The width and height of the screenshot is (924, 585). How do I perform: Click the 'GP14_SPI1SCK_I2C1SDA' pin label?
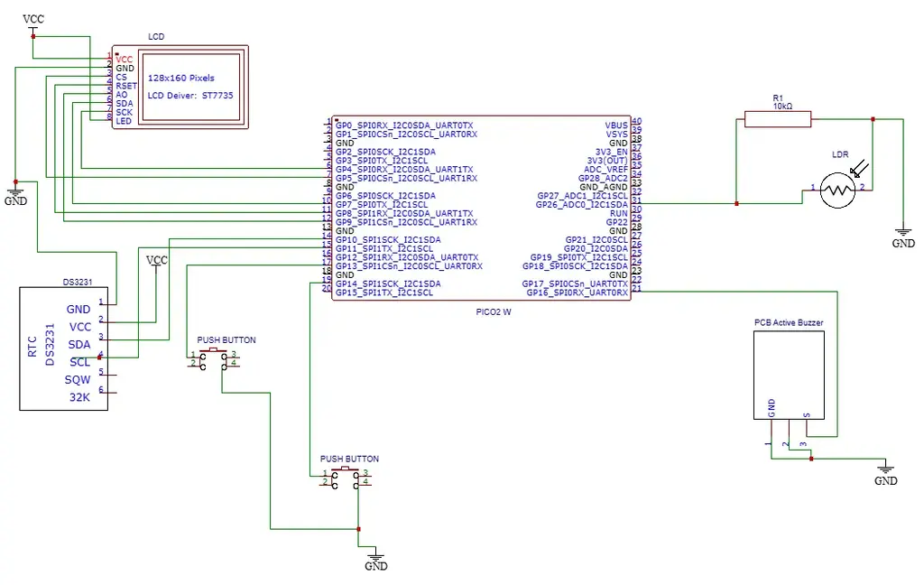coord(388,283)
